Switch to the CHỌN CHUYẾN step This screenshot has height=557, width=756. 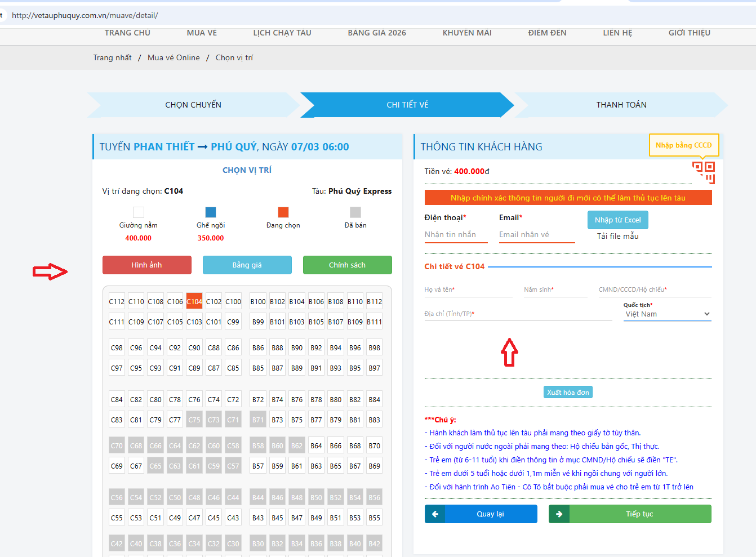point(193,105)
